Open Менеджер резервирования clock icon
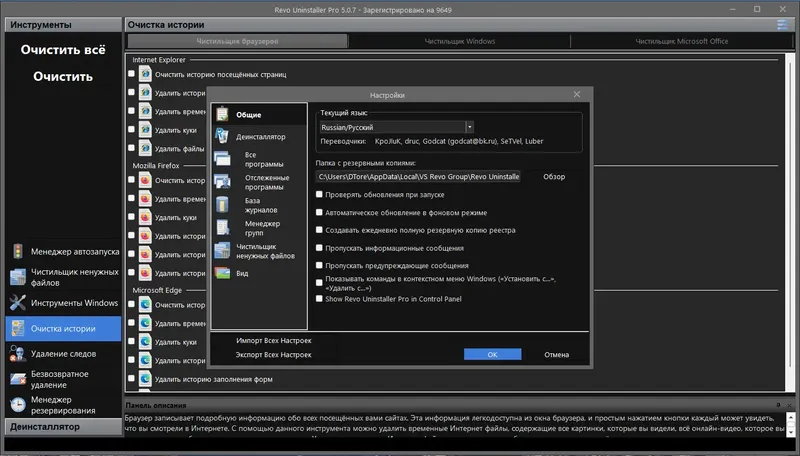The image size is (800, 456). pos(18,404)
